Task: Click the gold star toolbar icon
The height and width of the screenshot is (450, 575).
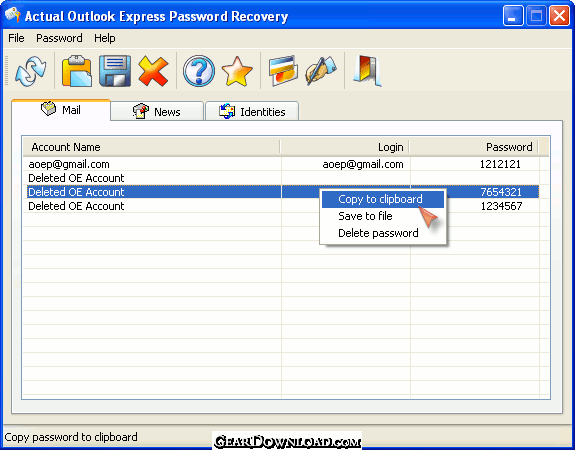Action: [x=237, y=71]
